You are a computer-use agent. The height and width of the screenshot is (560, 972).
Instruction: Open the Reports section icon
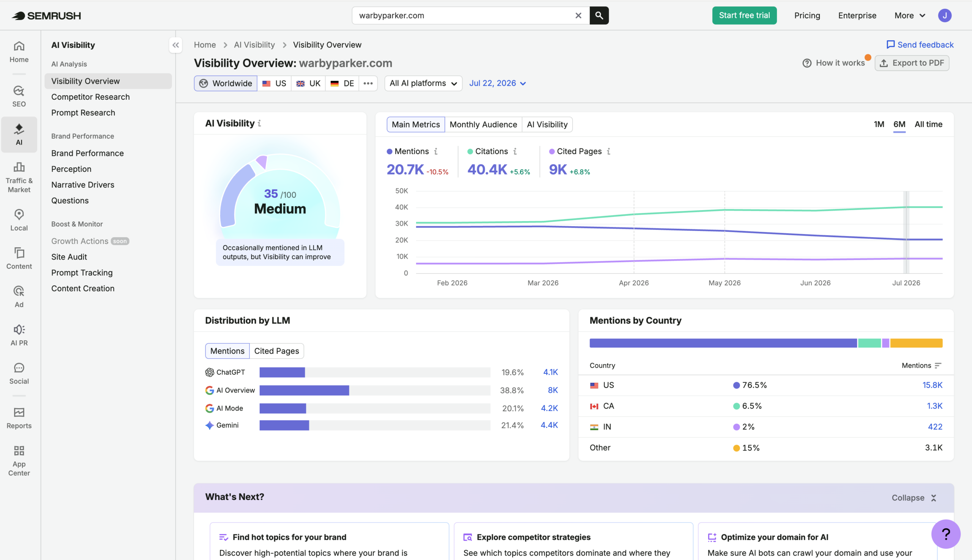[19, 418]
